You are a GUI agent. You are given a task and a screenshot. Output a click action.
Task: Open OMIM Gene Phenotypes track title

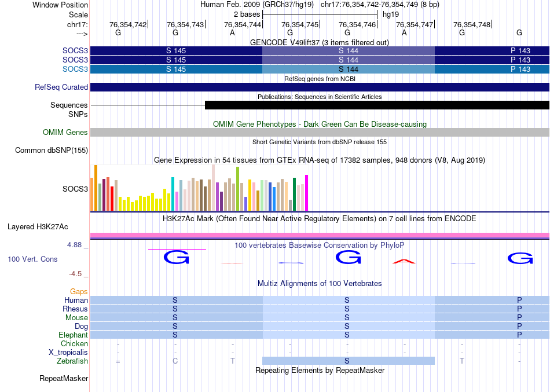pyautogui.click(x=320, y=124)
